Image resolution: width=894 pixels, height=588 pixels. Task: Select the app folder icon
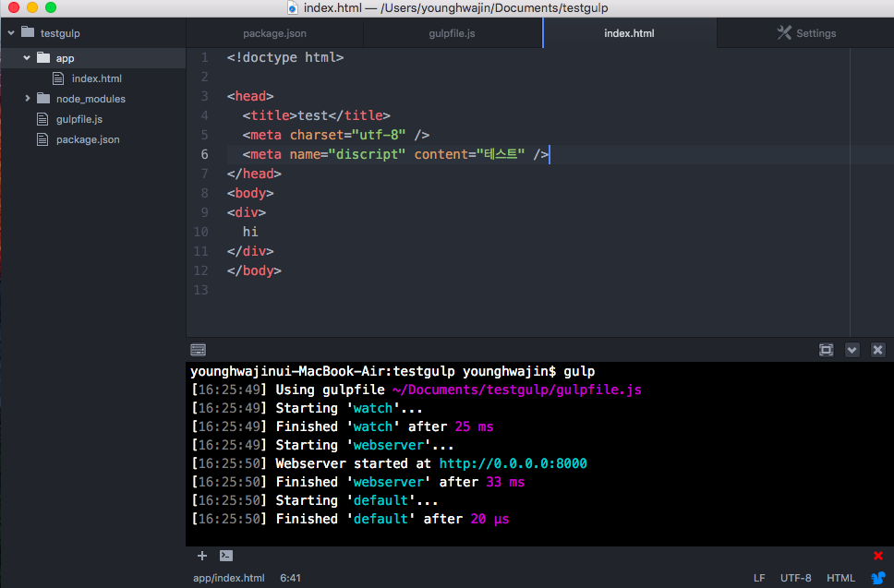(x=43, y=57)
